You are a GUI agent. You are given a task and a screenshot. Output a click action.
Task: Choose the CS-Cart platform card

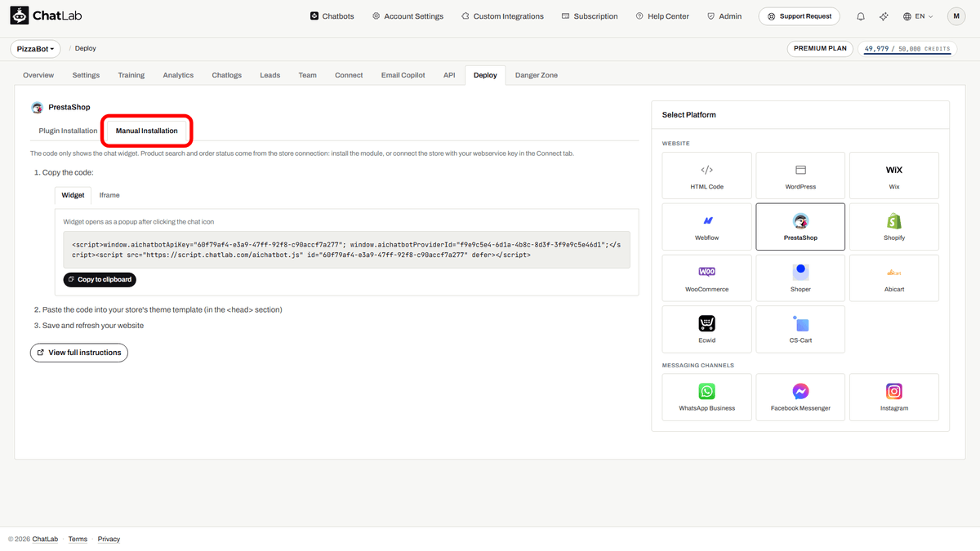tap(800, 329)
